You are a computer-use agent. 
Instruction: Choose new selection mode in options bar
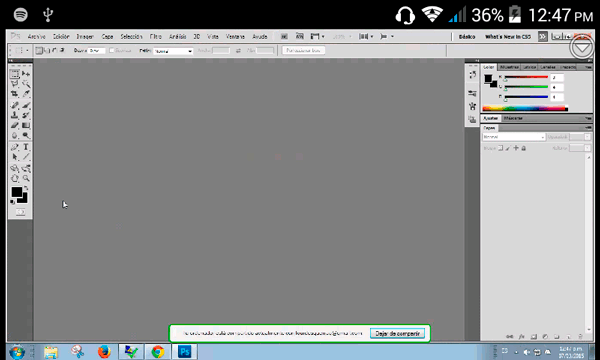(x=39, y=50)
